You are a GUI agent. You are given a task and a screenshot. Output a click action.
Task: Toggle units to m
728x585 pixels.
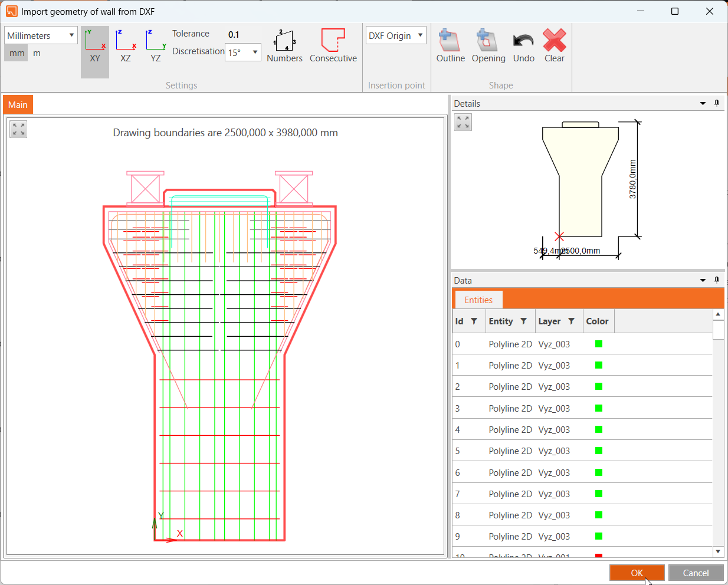coord(37,53)
